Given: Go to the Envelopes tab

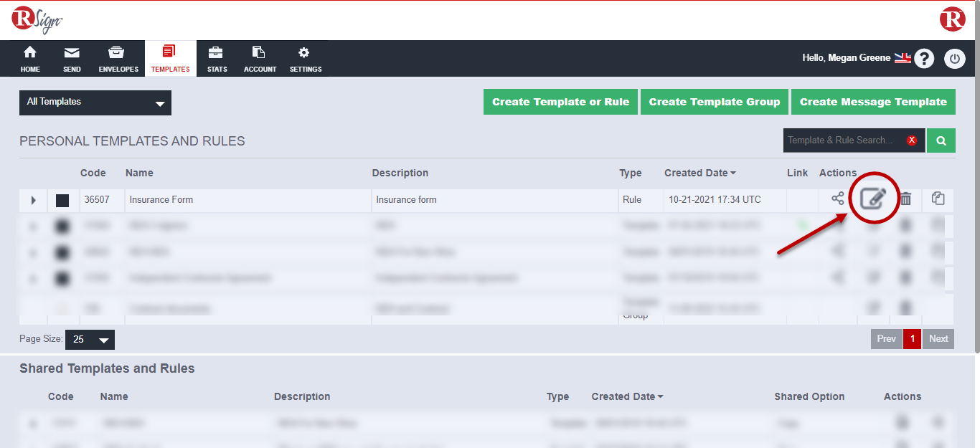Looking at the screenshot, I should click(x=118, y=59).
